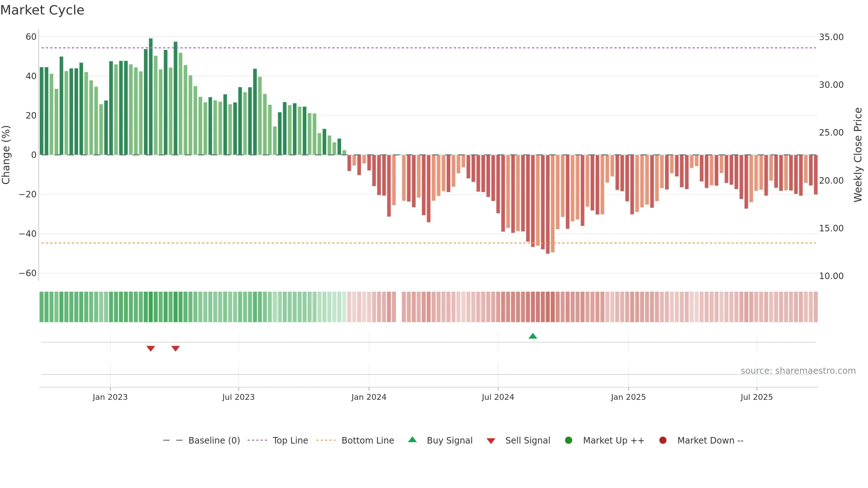
Task: Click the orange dotted bottom line
Action: point(429,243)
